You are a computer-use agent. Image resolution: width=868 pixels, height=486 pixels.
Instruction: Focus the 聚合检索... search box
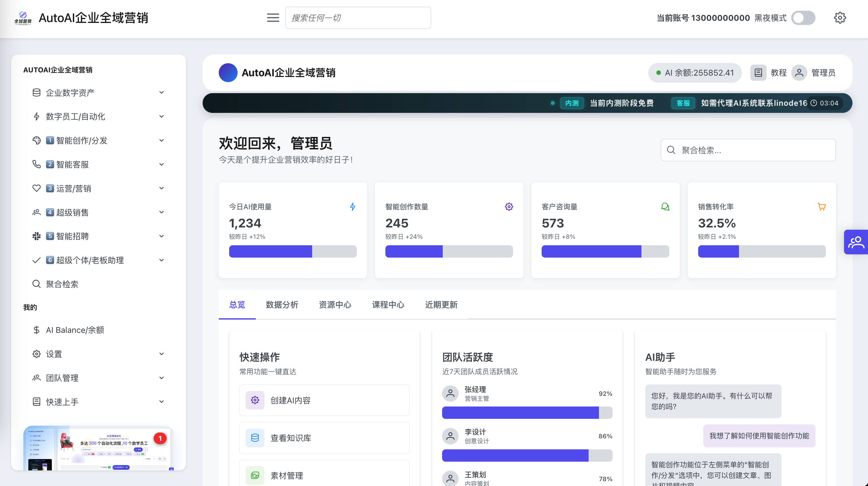[x=748, y=150]
